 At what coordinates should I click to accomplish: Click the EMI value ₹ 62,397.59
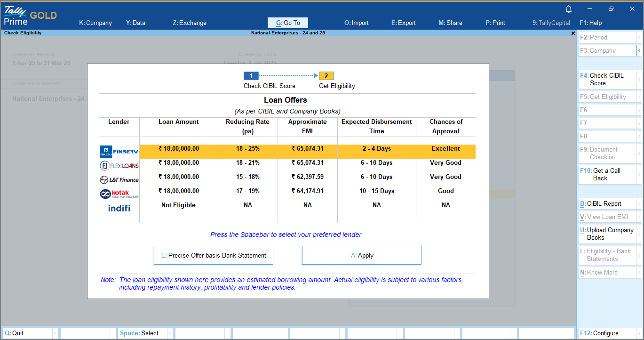point(308,177)
